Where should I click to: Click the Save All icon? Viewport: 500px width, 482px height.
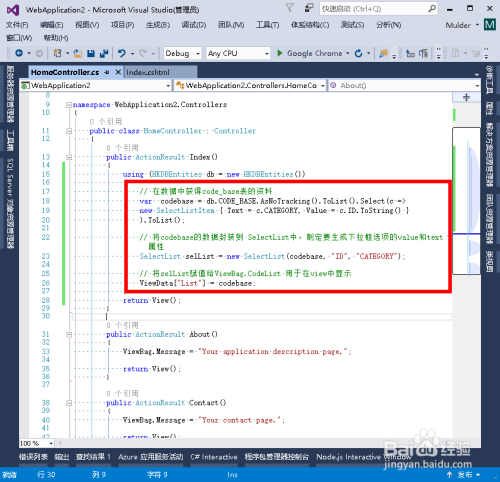coord(104,53)
